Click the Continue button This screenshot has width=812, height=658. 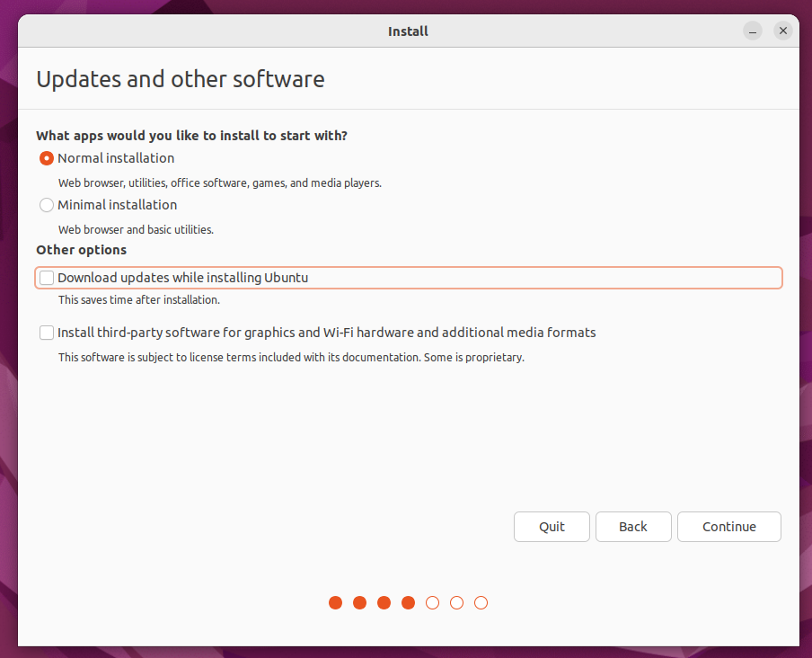pos(728,527)
